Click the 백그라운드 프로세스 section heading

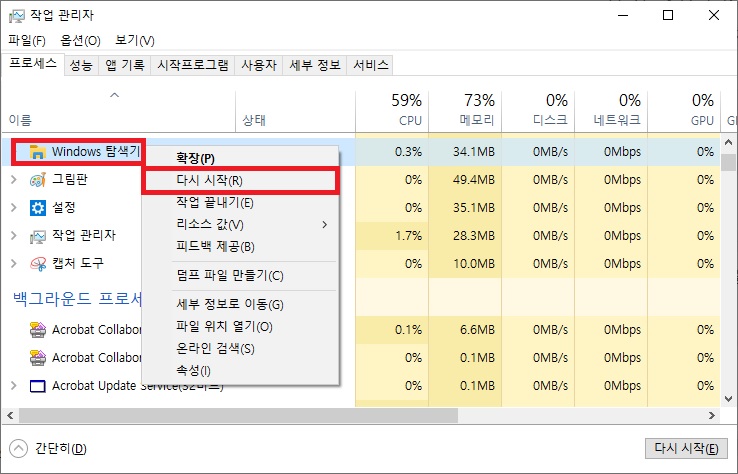(x=77, y=298)
